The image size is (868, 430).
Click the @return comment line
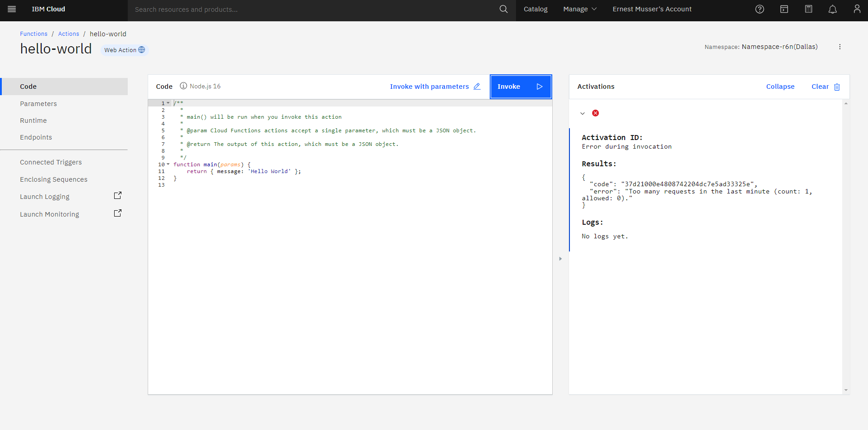pyautogui.click(x=289, y=144)
